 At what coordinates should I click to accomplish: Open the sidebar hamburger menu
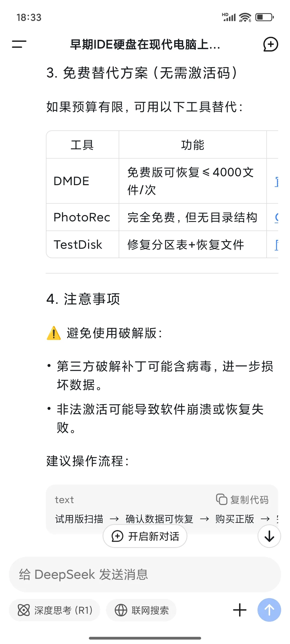click(19, 44)
